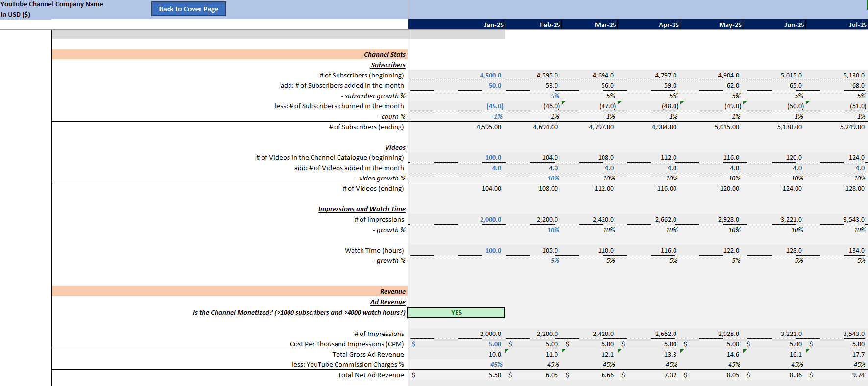This screenshot has height=386, width=868.
Task: Click the Revenue section heading
Action: coord(392,291)
